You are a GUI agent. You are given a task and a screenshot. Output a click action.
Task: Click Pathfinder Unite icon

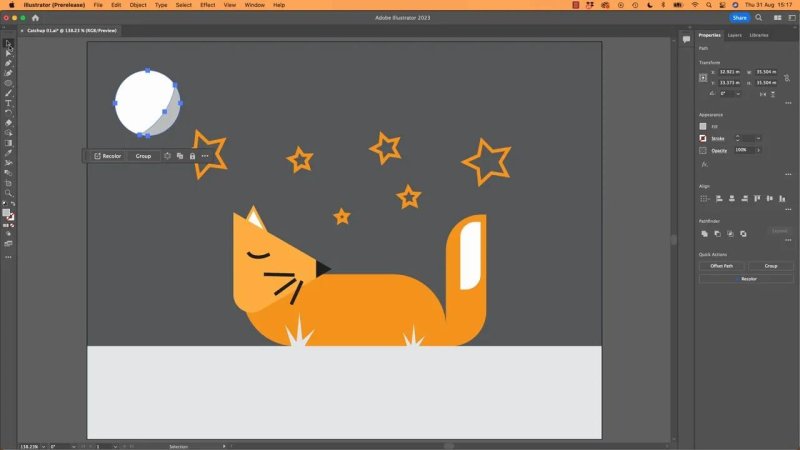[x=705, y=234]
